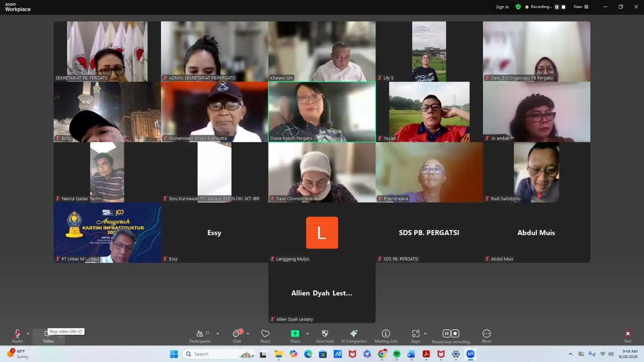
Task: Select Allien Dyah Lestary's participant tile
Action: point(322,293)
